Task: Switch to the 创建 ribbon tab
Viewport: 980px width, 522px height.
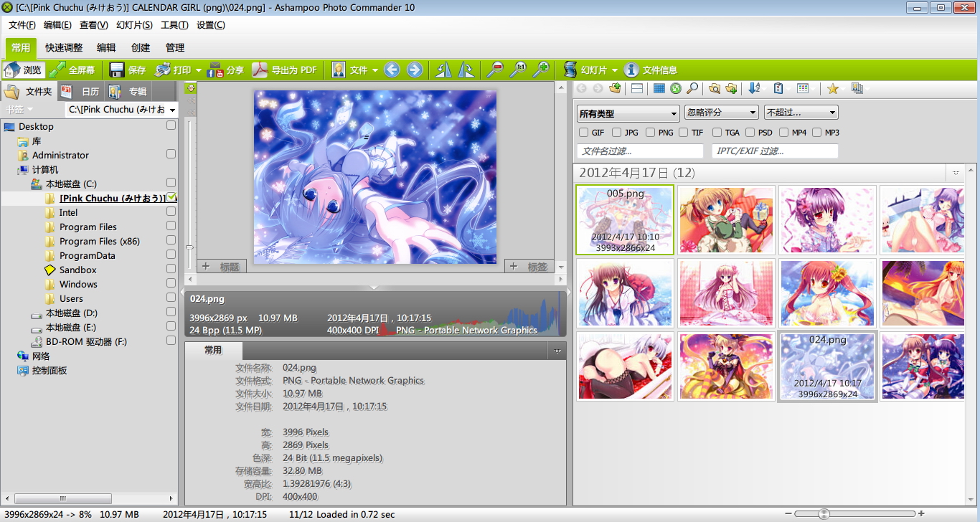Action: pyautogui.click(x=141, y=48)
